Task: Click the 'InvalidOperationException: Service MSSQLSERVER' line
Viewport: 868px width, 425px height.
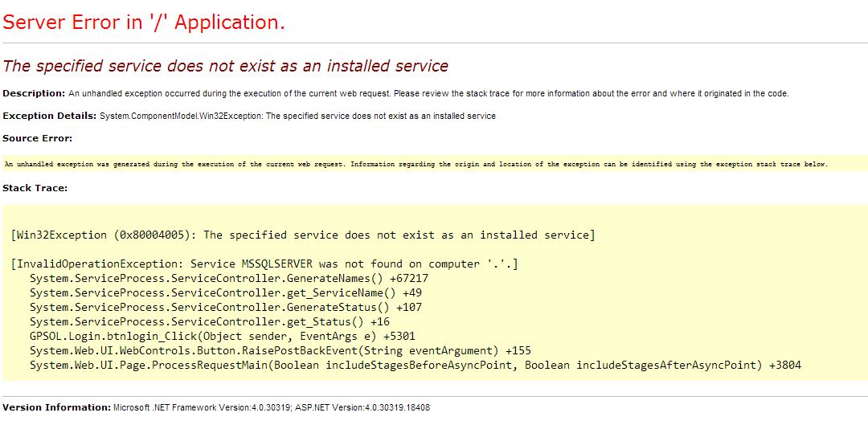Action: click(264, 264)
